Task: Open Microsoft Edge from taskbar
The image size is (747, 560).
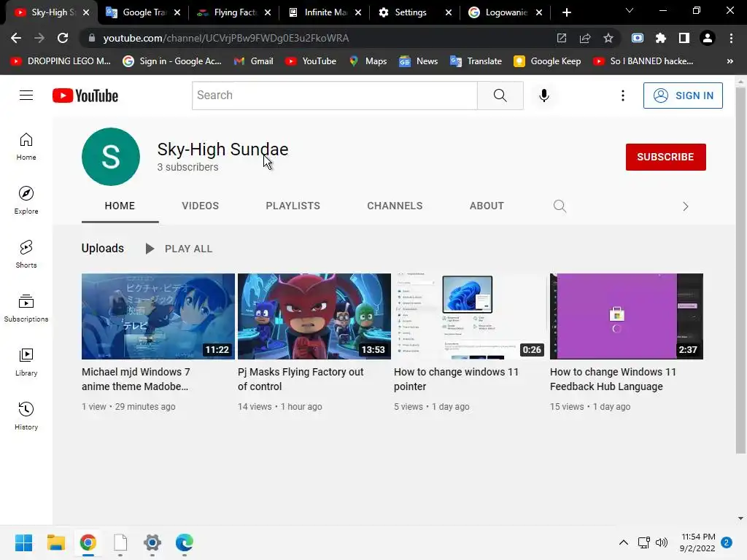Action: tap(185, 542)
